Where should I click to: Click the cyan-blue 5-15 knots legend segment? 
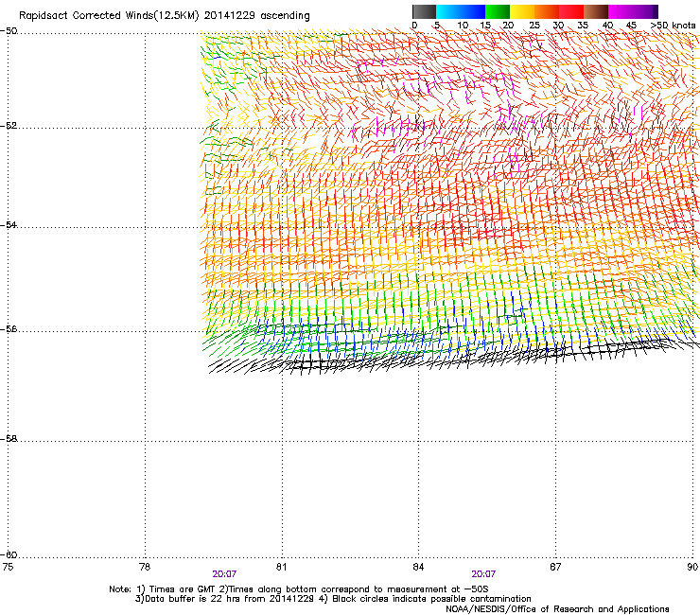pos(461,11)
